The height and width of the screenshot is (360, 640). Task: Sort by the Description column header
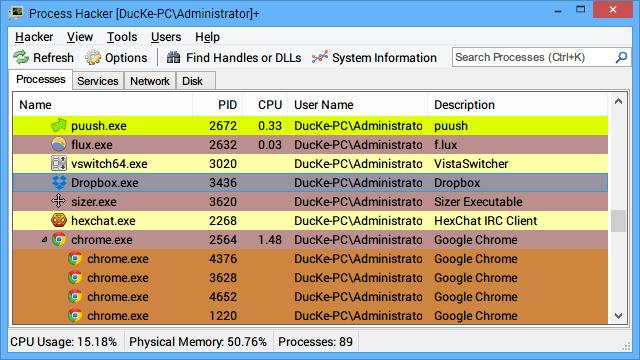tap(518, 104)
